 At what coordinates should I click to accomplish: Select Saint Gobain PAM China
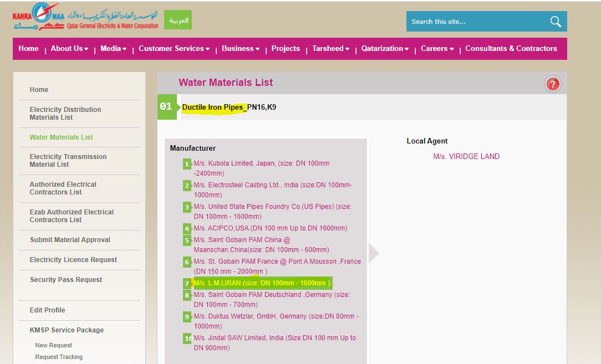[261, 245]
